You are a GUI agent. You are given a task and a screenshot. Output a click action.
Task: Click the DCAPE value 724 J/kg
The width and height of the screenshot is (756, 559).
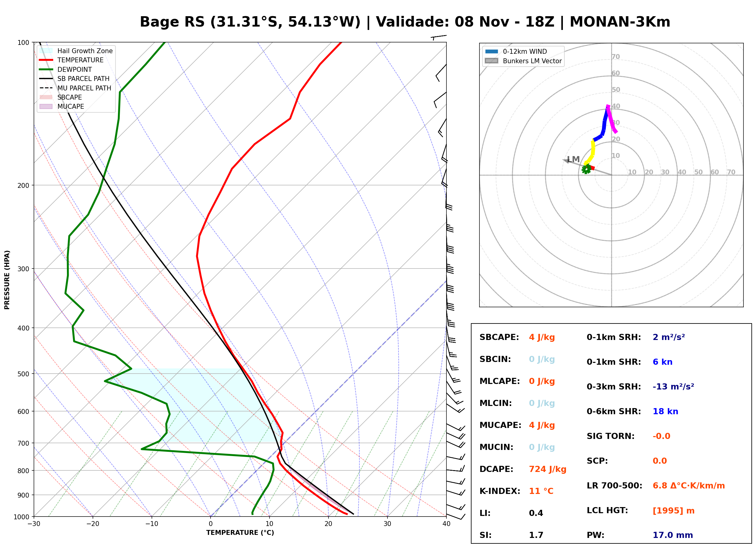[x=548, y=469]
